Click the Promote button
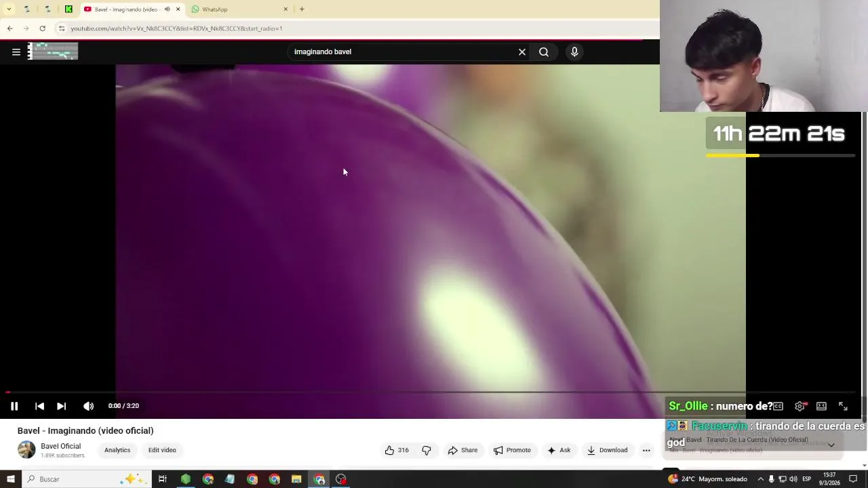The width and height of the screenshot is (868, 488). coord(512,450)
